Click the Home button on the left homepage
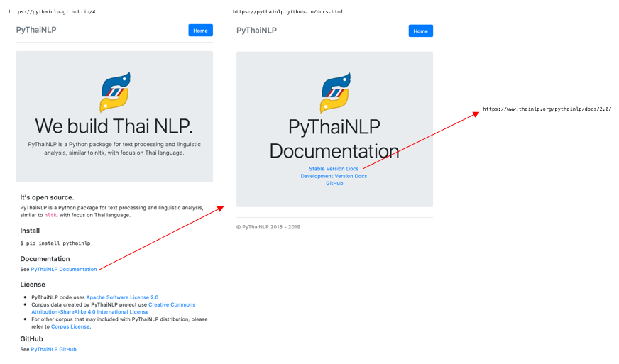619x364 pixels. tap(201, 31)
